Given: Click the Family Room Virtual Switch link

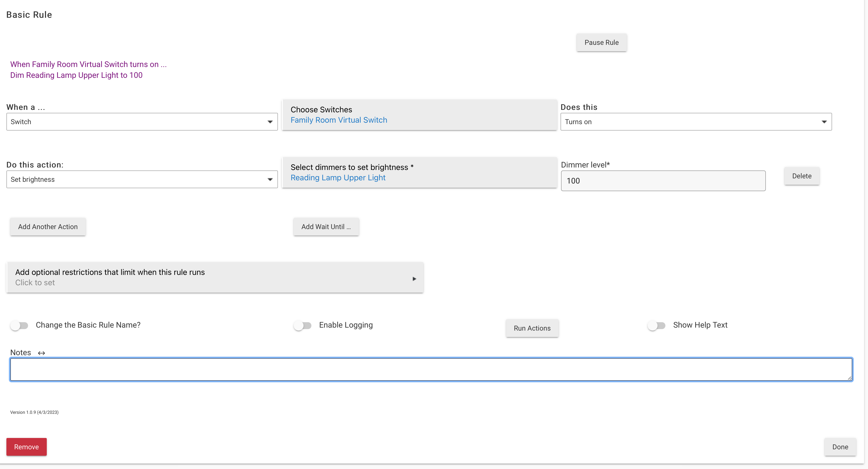Looking at the screenshot, I should coord(339,120).
